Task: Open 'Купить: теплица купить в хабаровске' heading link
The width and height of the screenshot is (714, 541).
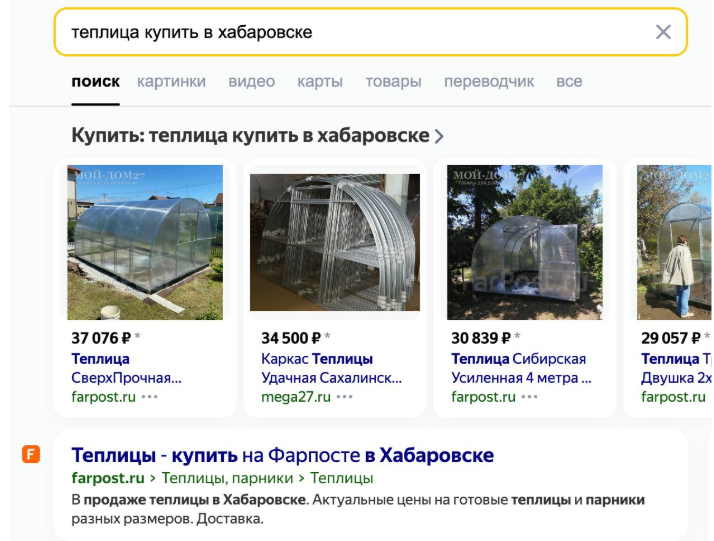Action: 250,135
